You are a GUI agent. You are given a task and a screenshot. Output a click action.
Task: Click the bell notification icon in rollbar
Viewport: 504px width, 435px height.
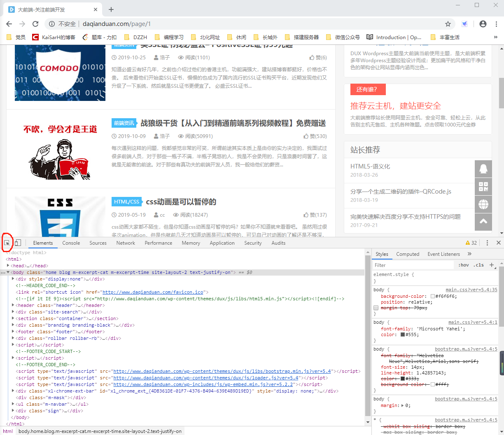(483, 169)
